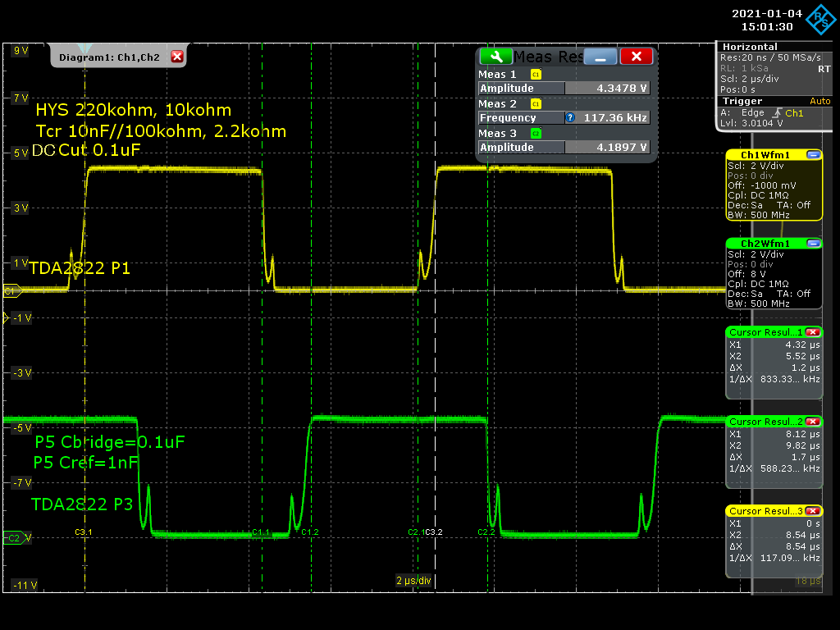
Task: Click the Rohde & Schwarz logo icon
Action: pos(821,21)
